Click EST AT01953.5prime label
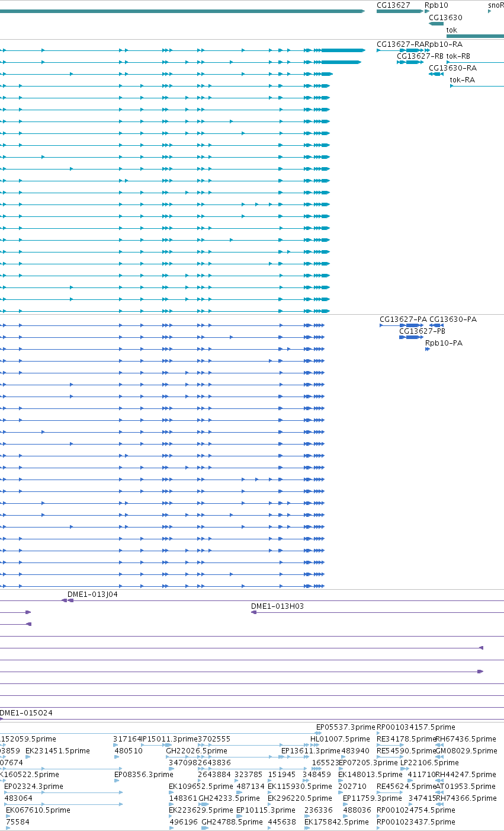 465,787
